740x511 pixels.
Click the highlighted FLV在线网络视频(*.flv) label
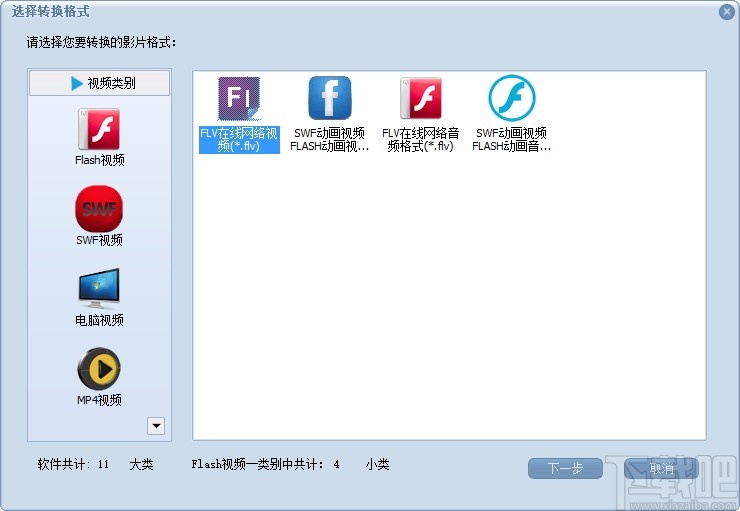pyautogui.click(x=239, y=140)
